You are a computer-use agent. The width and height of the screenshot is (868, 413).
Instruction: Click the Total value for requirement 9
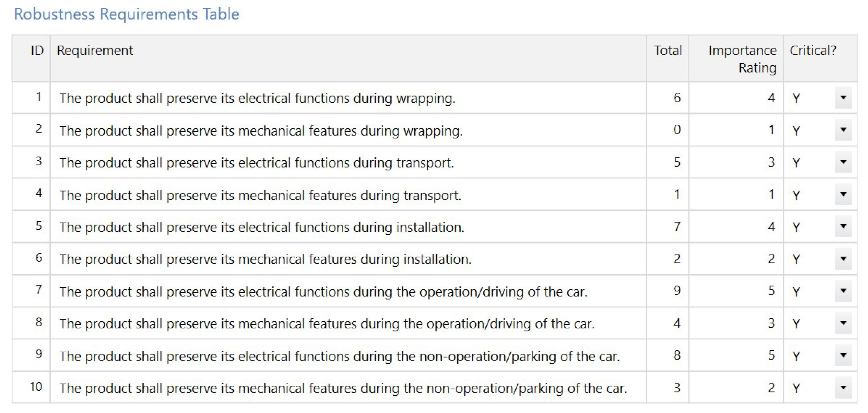(677, 355)
